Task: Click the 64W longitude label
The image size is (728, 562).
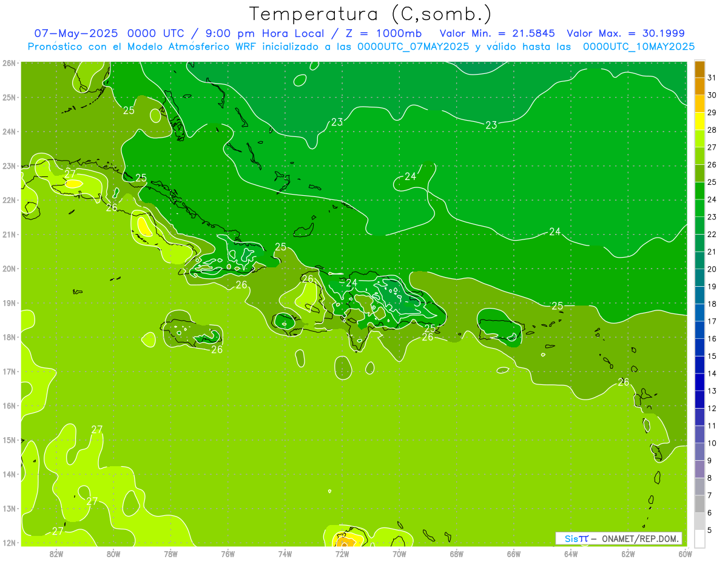Action: (571, 554)
